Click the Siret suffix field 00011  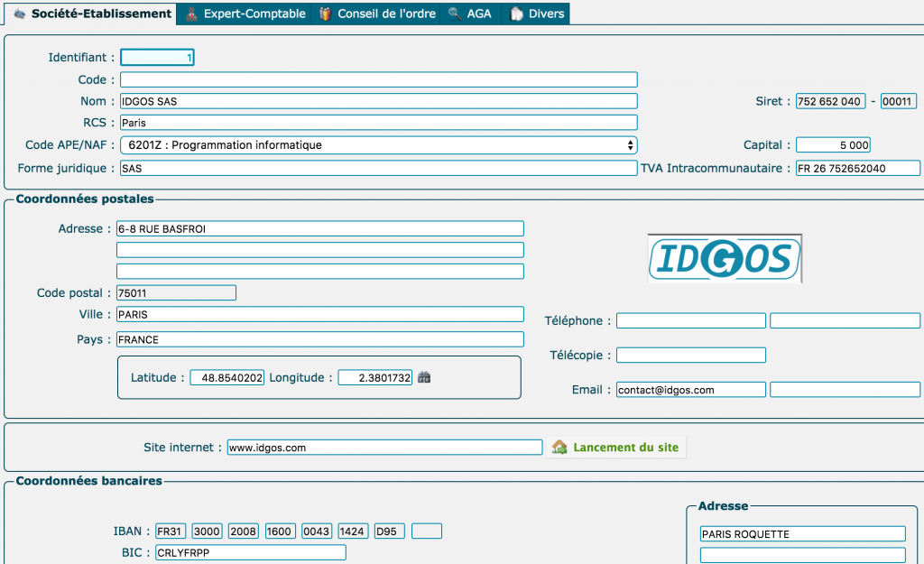(898, 101)
